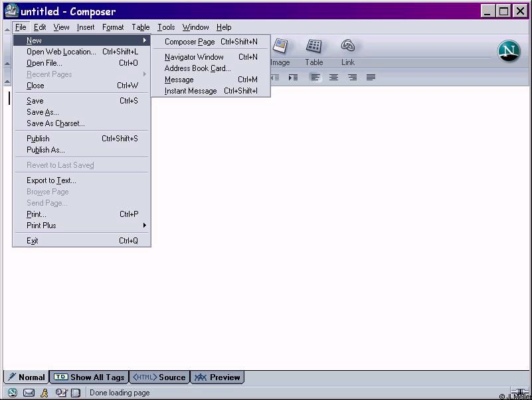Select Close in the File menu
This screenshot has width=532, height=400.
pos(82,86)
